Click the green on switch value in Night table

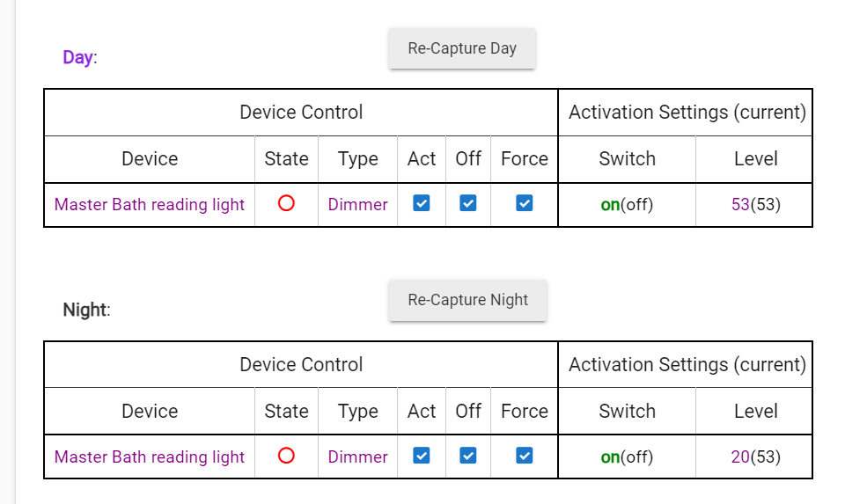coord(610,457)
